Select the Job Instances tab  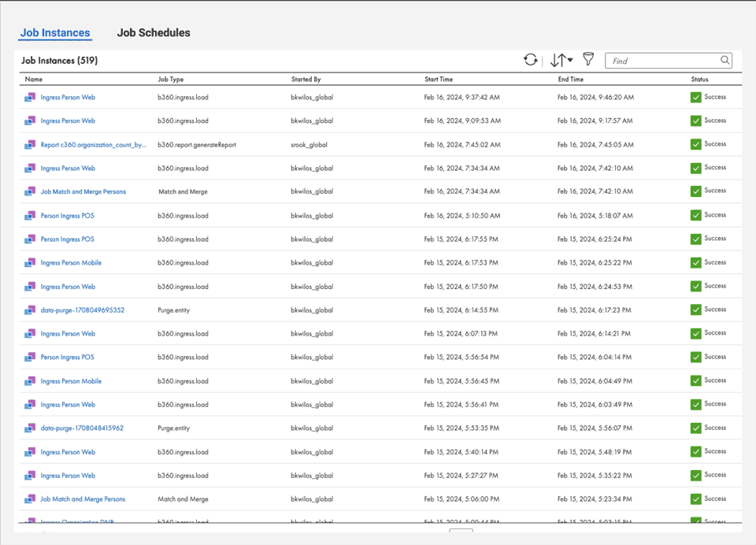(x=55, y=33)
